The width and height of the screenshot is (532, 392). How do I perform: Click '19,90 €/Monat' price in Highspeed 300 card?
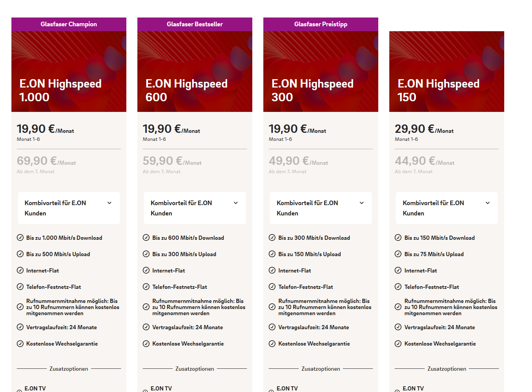tap(297, 129)
